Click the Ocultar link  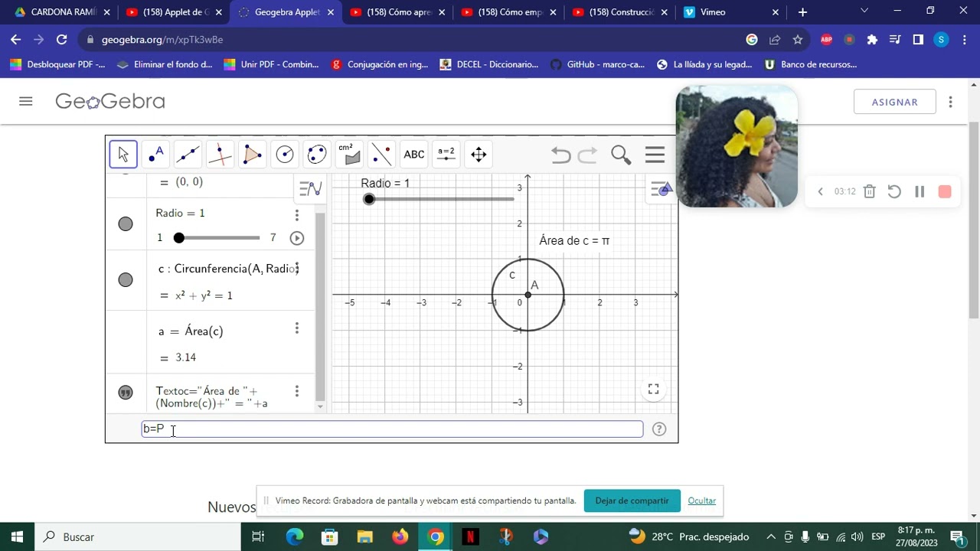pyautogui.click(x=701, y=500)
